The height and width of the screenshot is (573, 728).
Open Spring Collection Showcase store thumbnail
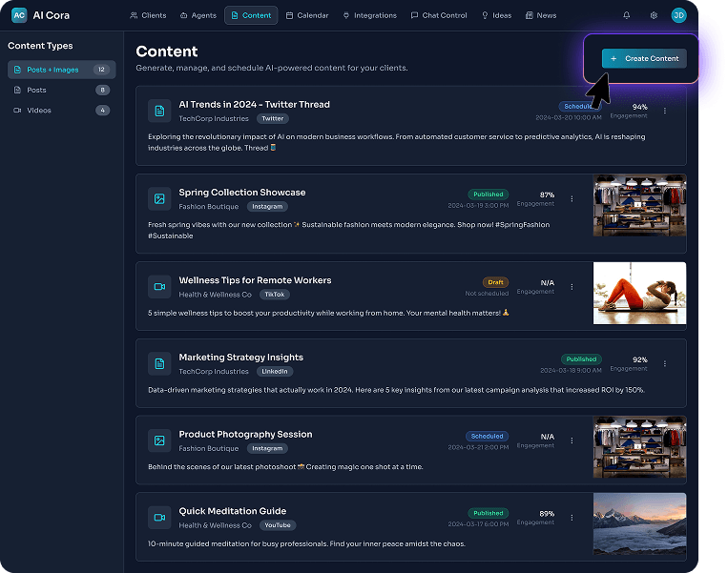tap(639, 205)
